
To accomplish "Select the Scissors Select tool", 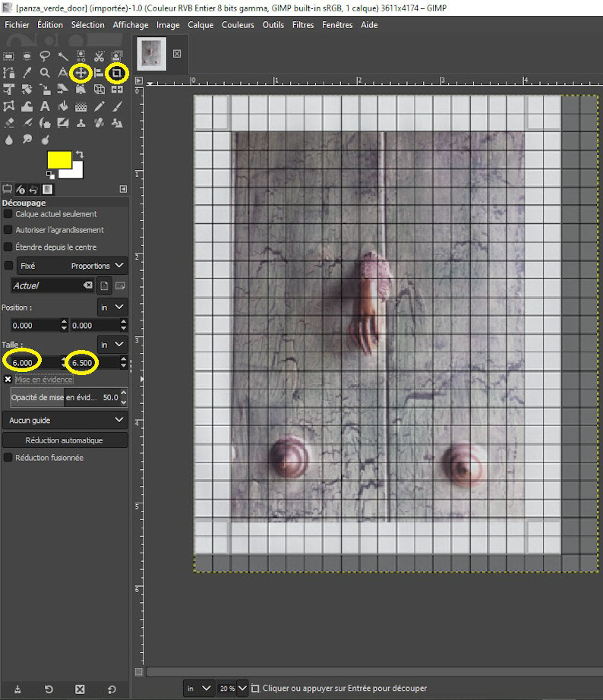I will point(99,56).
